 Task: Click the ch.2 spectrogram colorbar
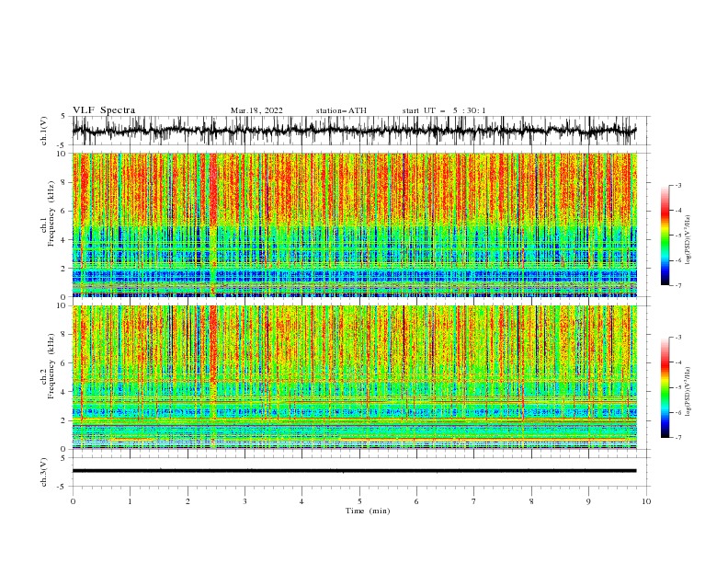[x=665, y=387]
